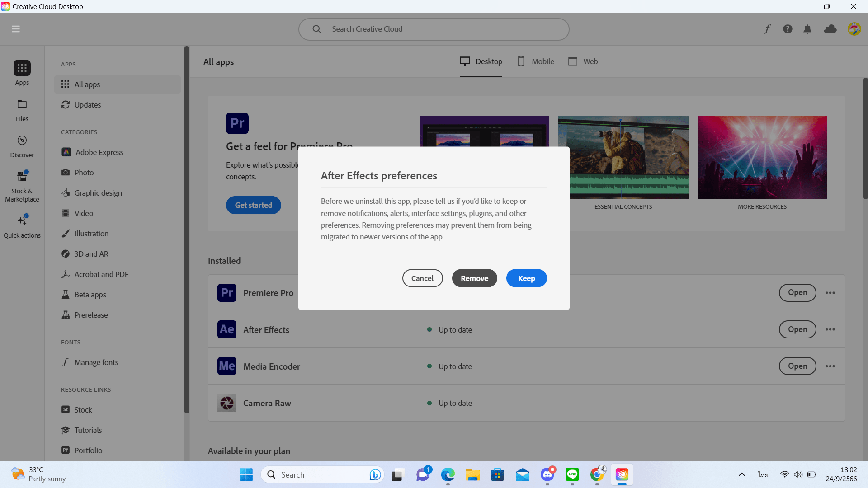
Task: Open more options for After Effects
Action: (x=831, y=329)
